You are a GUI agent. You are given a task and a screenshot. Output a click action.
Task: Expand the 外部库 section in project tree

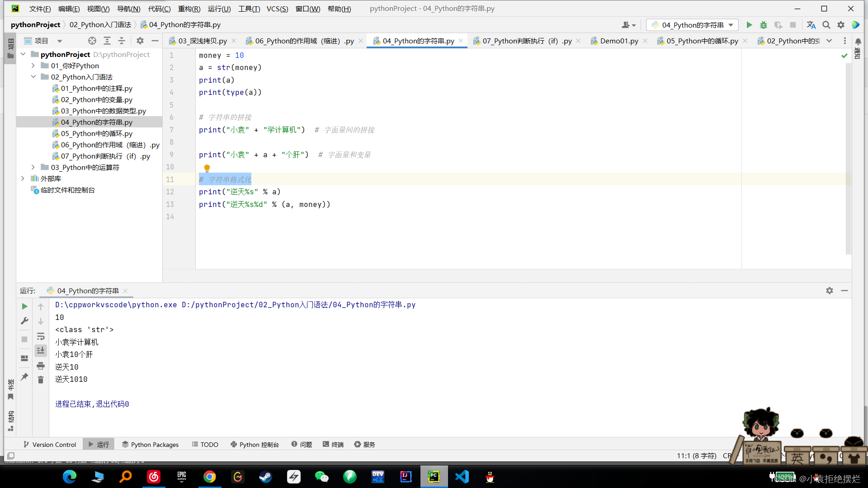[x=23, y=178]
